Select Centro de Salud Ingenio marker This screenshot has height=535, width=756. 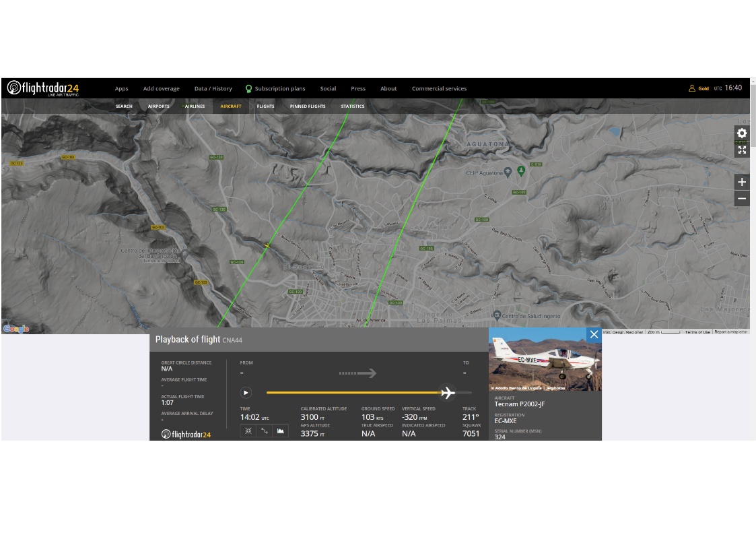(497, 315)
